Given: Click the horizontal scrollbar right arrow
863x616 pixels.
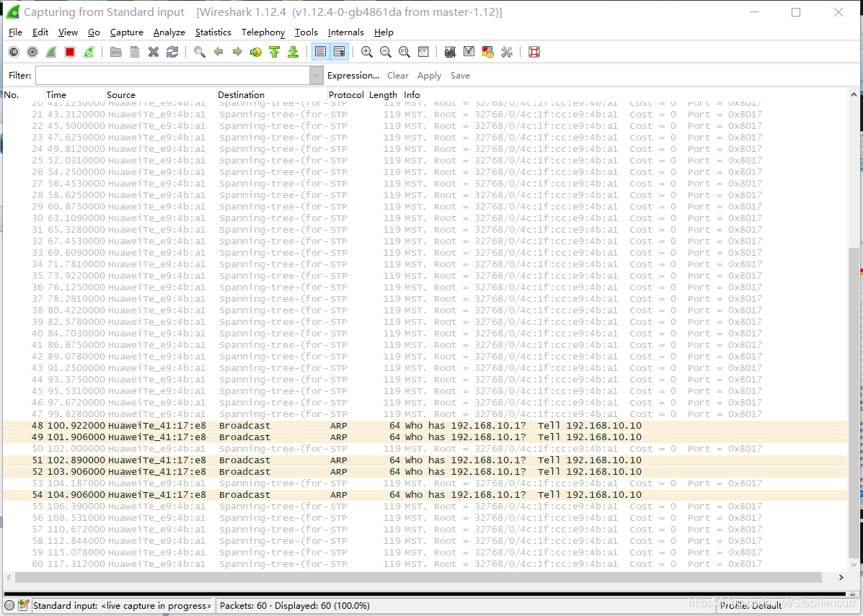Looking at the screenshot, I should (x=841, y=578).
